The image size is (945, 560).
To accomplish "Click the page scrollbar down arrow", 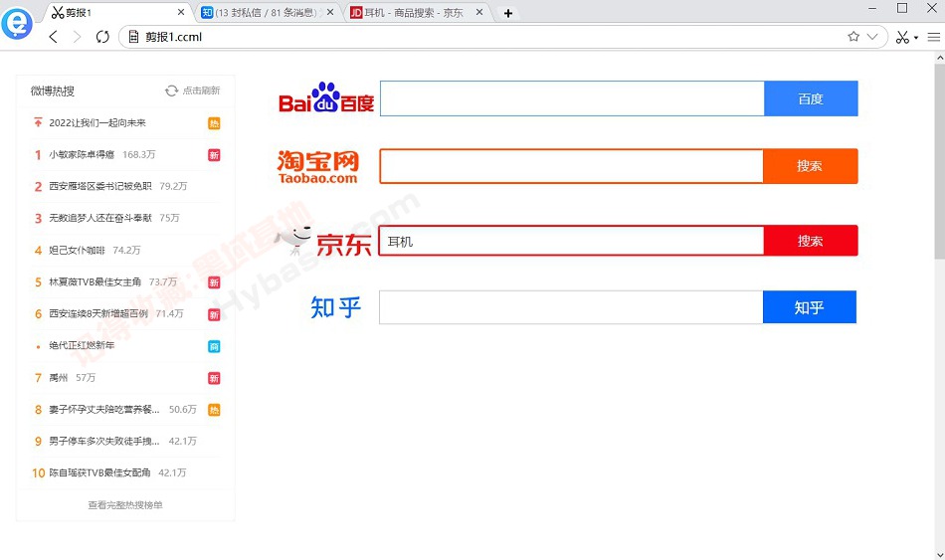I will click(940, 554).
